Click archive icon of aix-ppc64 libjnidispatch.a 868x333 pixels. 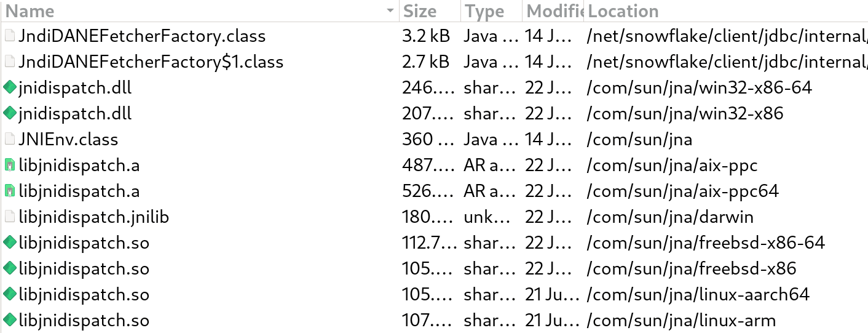9,191
